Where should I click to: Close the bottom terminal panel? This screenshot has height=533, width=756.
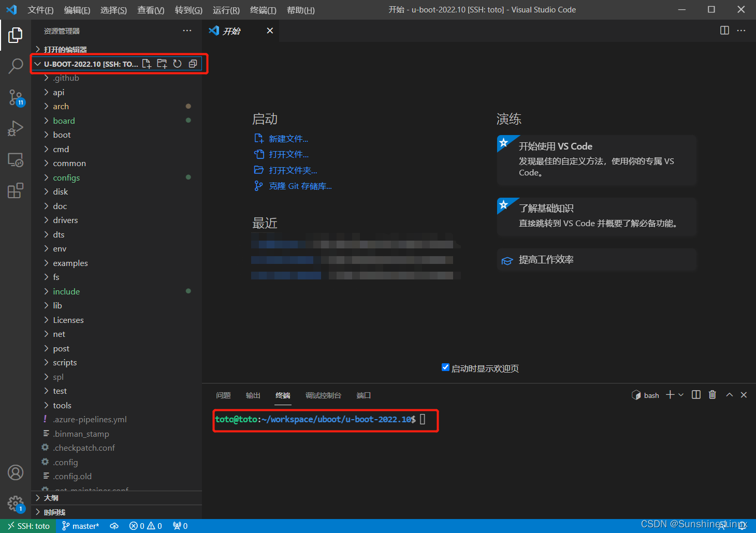(744, 395)
